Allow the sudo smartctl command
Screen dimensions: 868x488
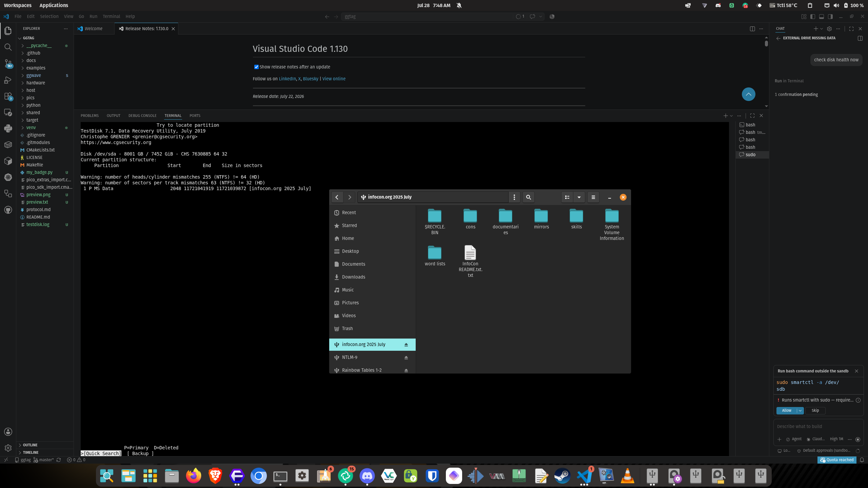tap(787, 411)
